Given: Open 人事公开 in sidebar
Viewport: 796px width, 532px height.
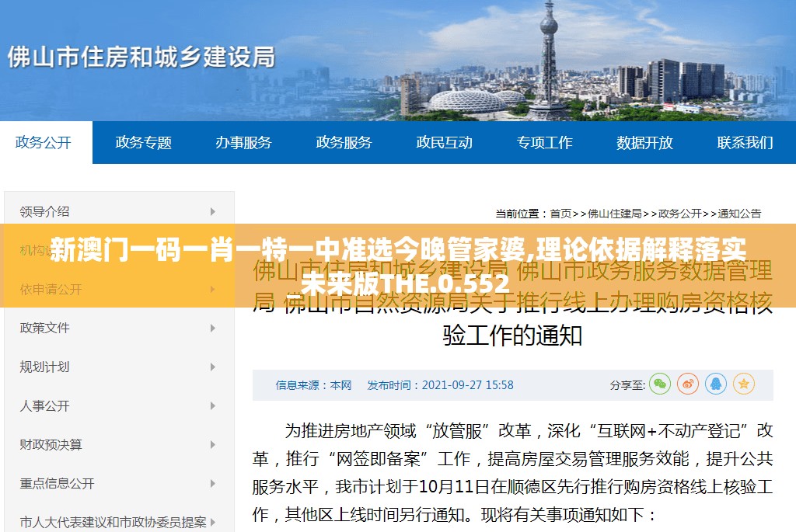Looking at the screenshot, I should tap(44, 405).
